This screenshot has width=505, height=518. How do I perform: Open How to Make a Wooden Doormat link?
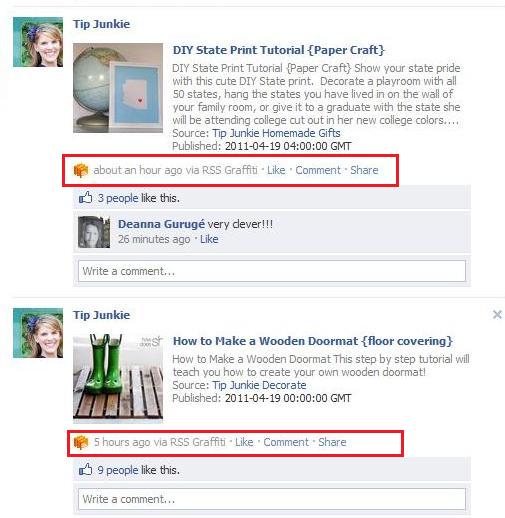coord(313,341)
